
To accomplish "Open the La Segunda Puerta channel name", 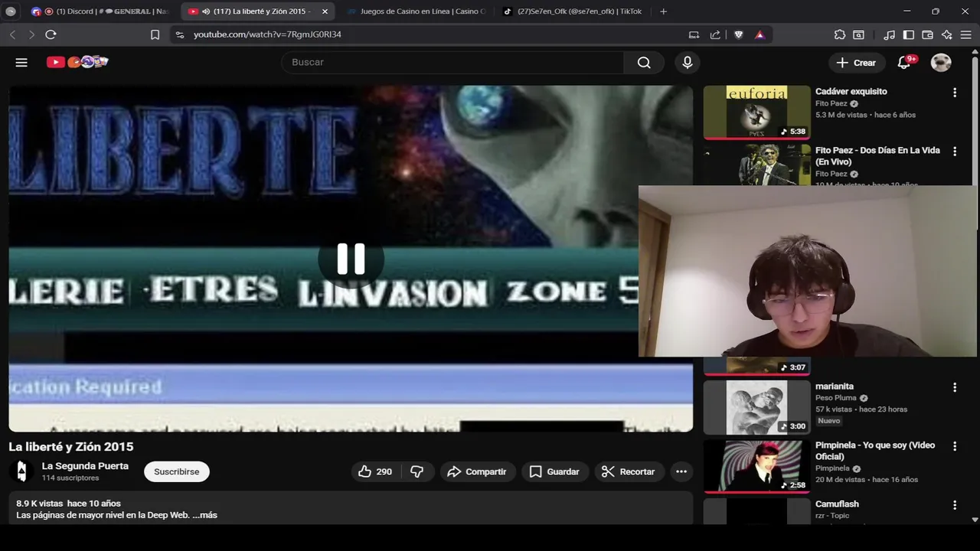I will point(85,466).
